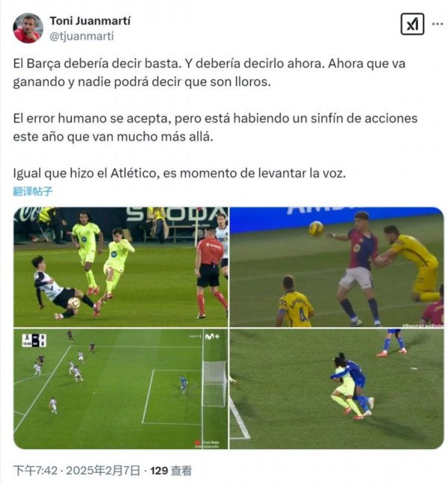Open Toni Juanmartí's profile avatar

coord(28,28)
